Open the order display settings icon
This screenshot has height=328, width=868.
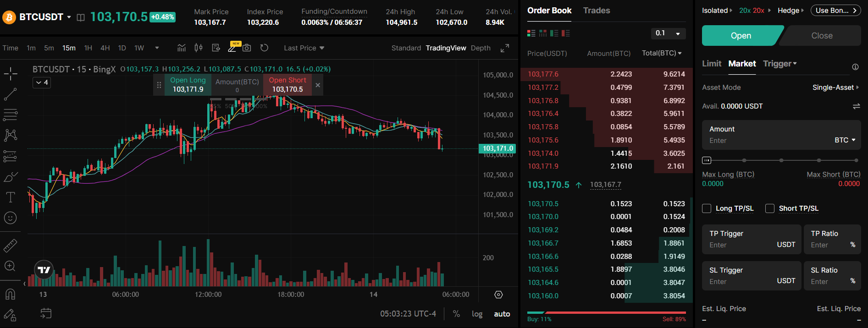pyautogui.click(x=216, y=48)
